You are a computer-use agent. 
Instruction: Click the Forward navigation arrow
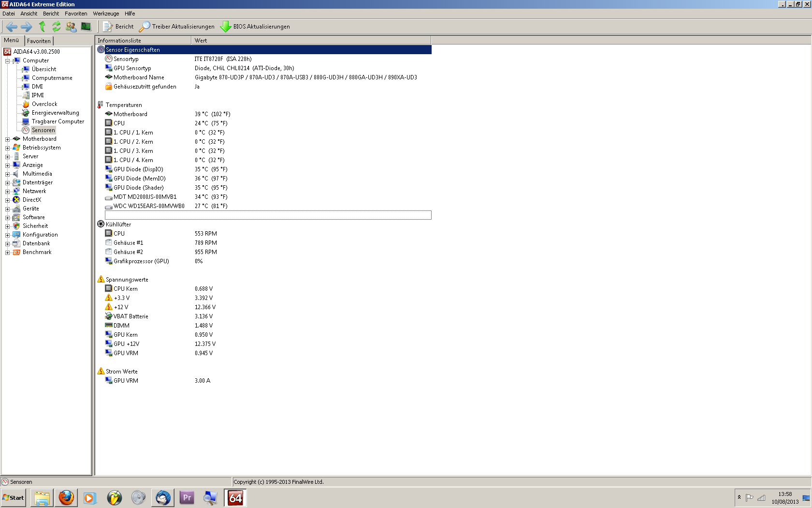(27, 27)
